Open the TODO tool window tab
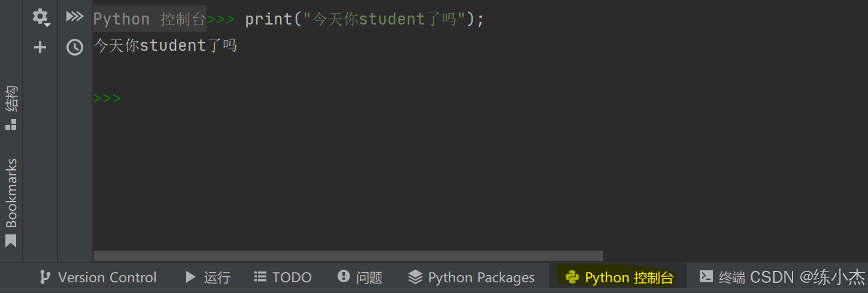 [283, 277]
